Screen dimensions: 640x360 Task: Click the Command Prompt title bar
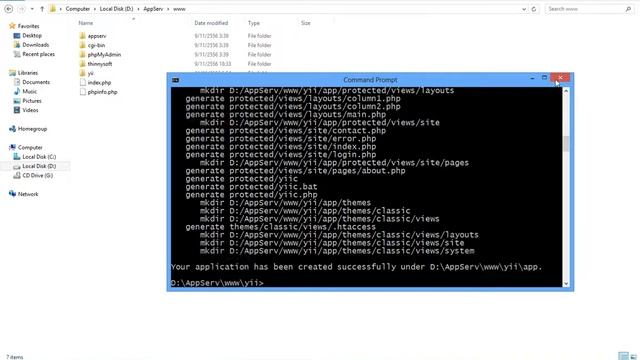(370, 80)
